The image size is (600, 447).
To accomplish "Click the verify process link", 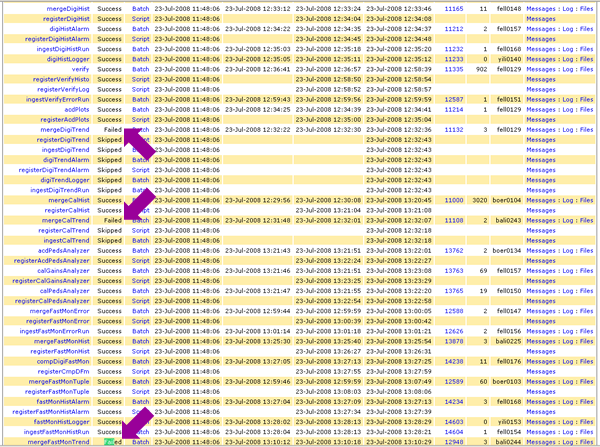I will point(80,69).
